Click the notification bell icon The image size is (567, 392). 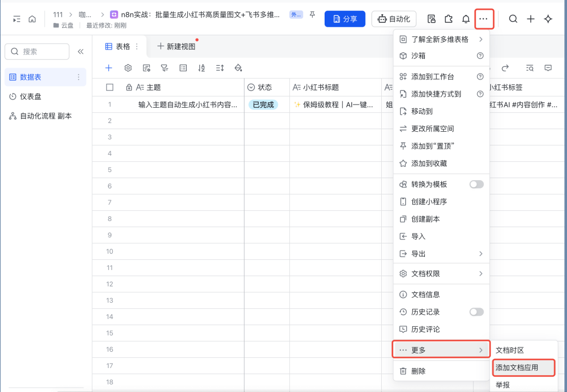(x=466, y=19)
